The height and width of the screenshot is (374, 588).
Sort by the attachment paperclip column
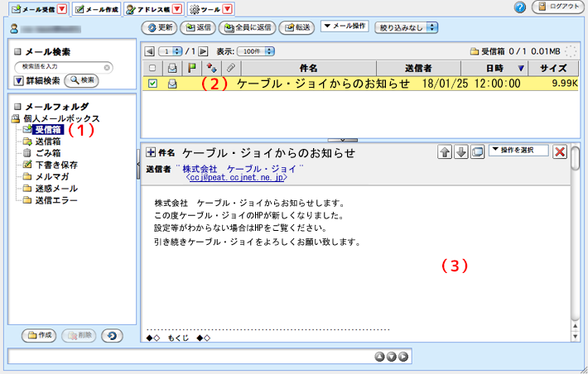pyautogui.click(x=231, y=67)
